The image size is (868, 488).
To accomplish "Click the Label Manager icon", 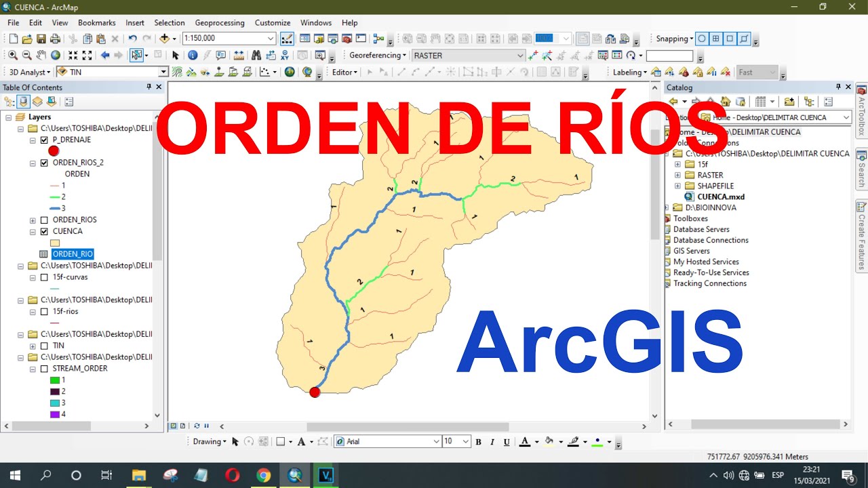I will click(656, 72).
